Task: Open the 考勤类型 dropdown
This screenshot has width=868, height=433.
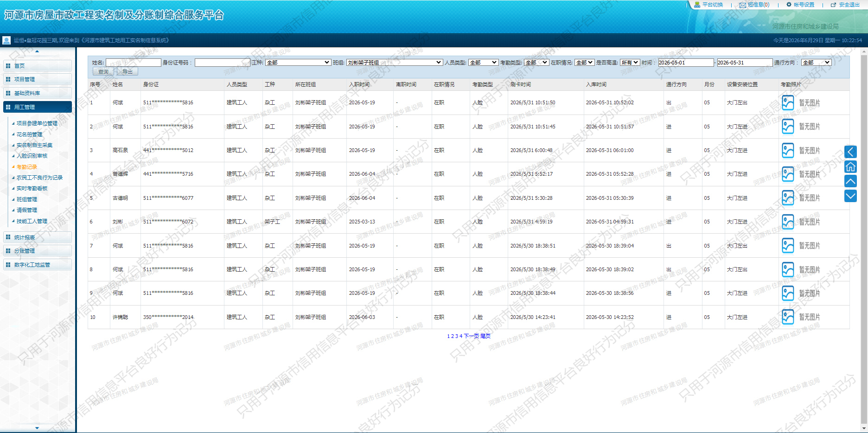Action: (537, 62)
